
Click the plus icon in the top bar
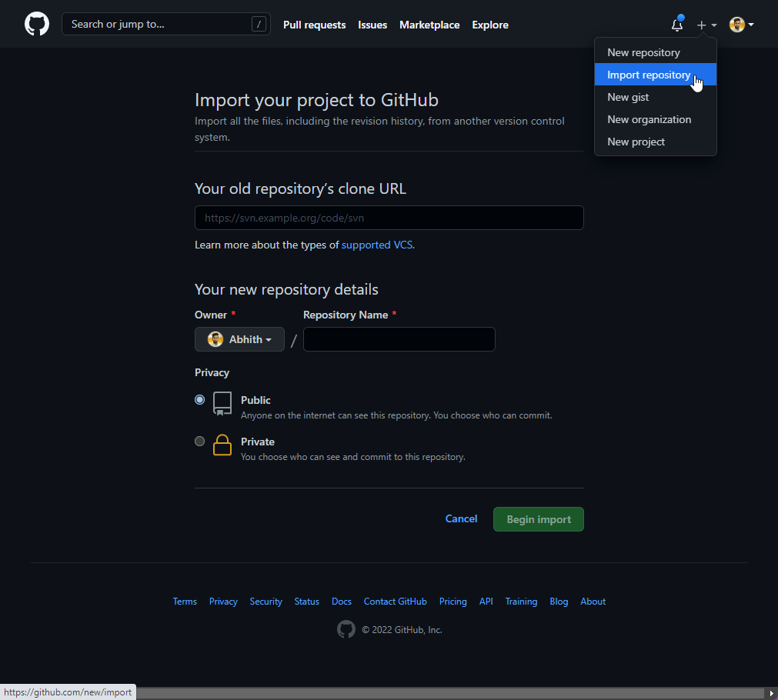(702, 25)
